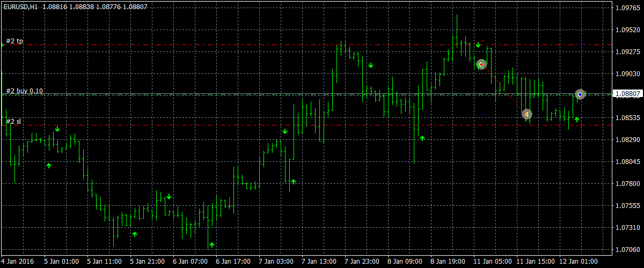Click the small red dash mark above sell marker
Image resolution: width=644 pixels, height=268 pixels.
pos(483,41)
